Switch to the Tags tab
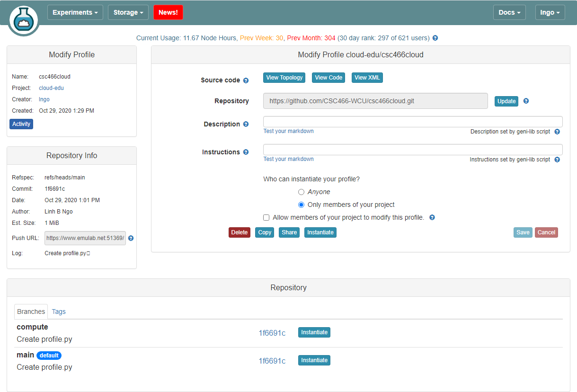 click(x=59, y=312)
